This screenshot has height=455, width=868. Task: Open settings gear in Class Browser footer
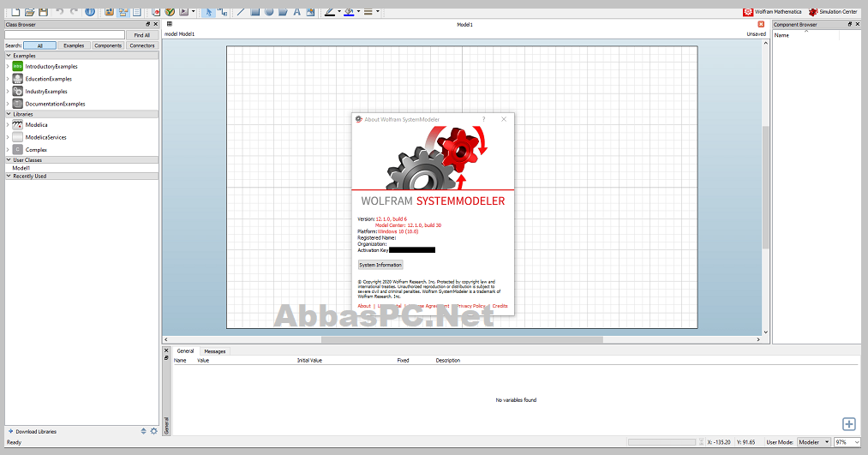[x=154, y=431]
